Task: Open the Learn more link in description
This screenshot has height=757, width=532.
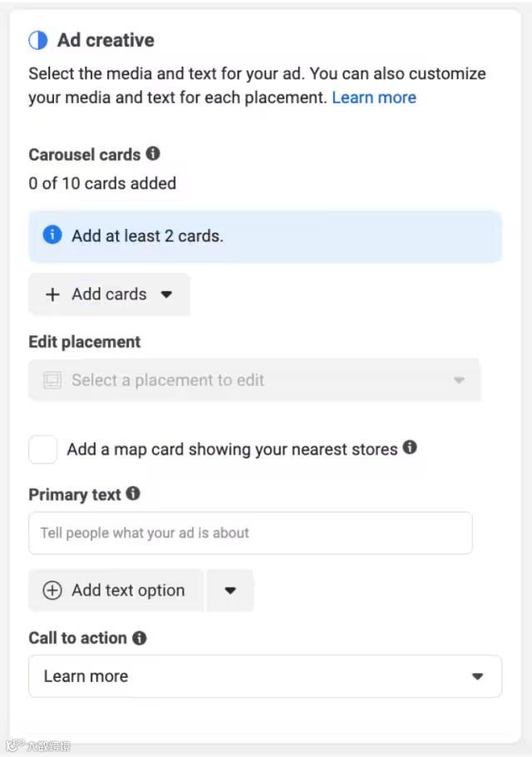Action: (x=374, y=97)
